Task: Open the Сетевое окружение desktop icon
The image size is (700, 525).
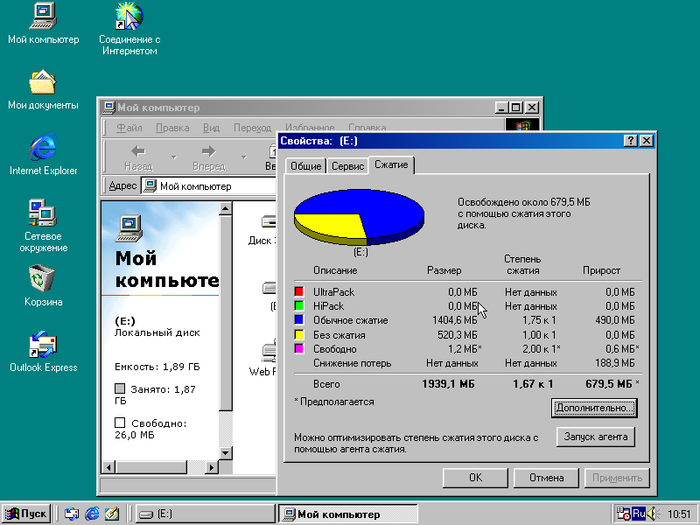Action: [x=43, y=213]
